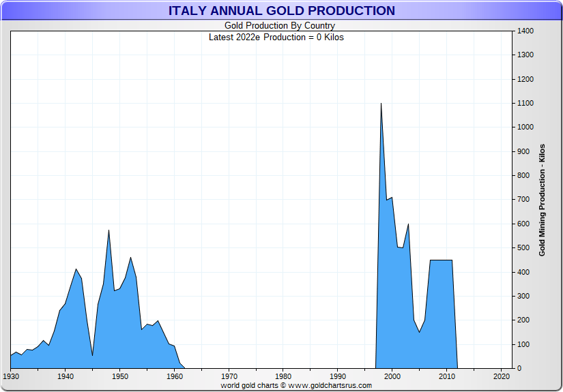Click the 'Gold Production By Country' subtitle
The height and width of the screenshot is (392, 563).
pyautogui.click(x=279, y=26)
